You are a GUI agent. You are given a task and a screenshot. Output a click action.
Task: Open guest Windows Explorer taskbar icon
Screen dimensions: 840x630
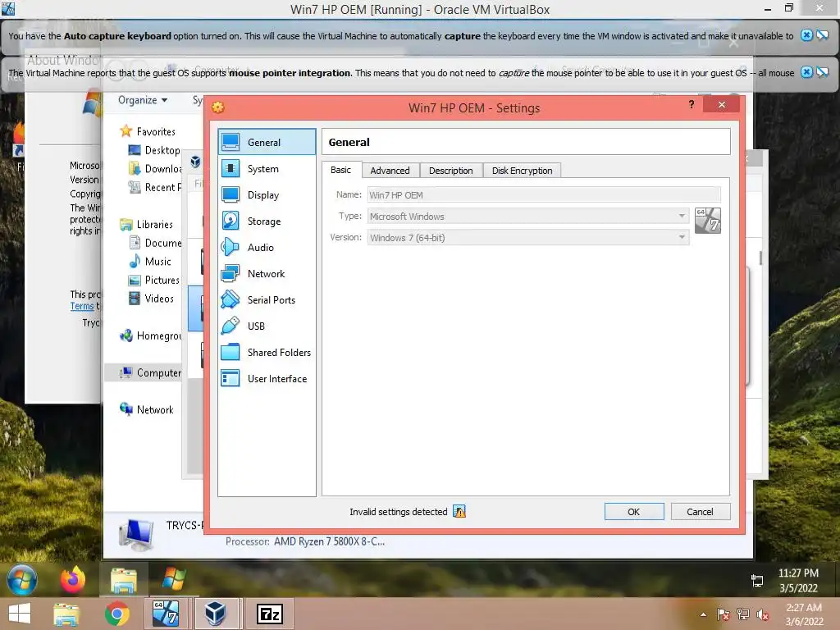(124, 580)
